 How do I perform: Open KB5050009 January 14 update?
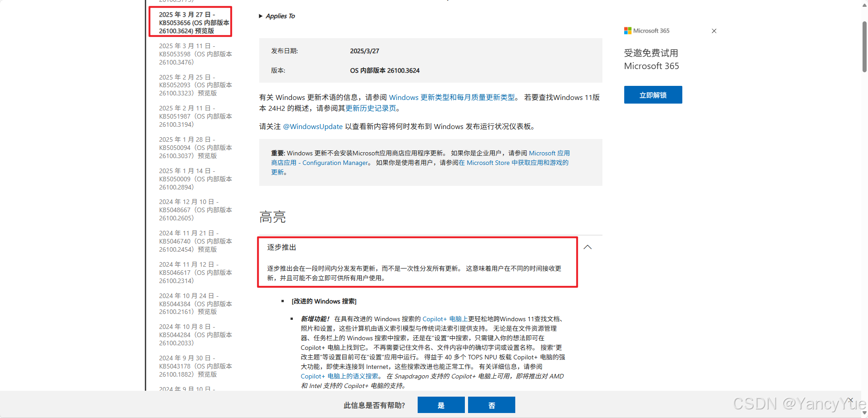[195, 179]
